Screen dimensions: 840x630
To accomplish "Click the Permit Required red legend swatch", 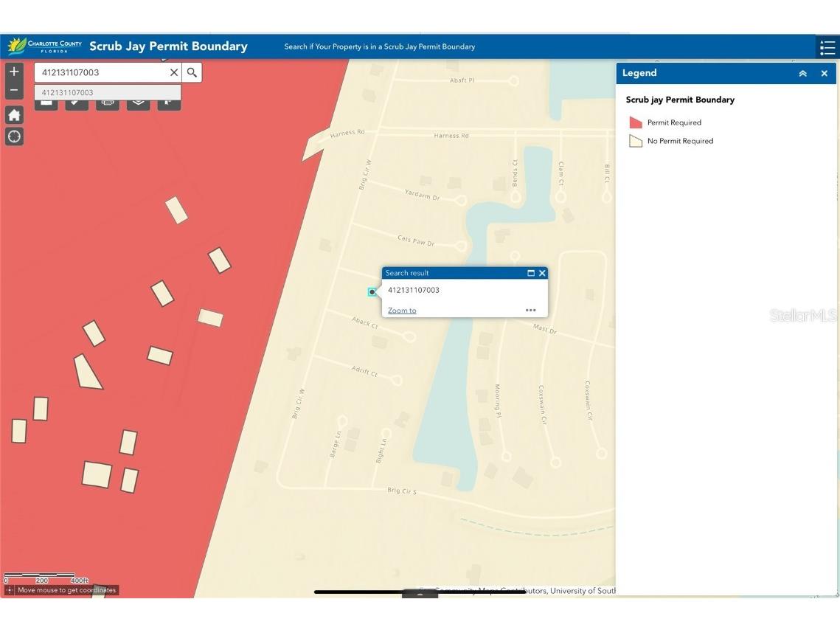I will pos(635,122).
